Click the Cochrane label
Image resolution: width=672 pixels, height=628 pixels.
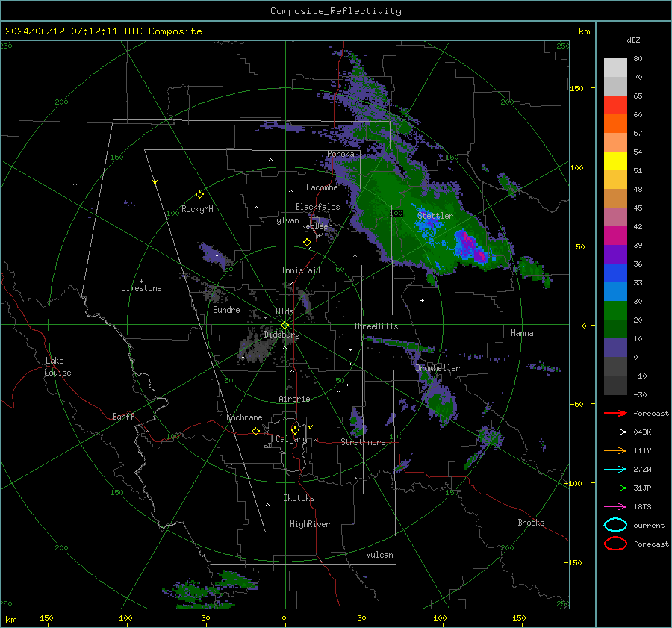244,417
